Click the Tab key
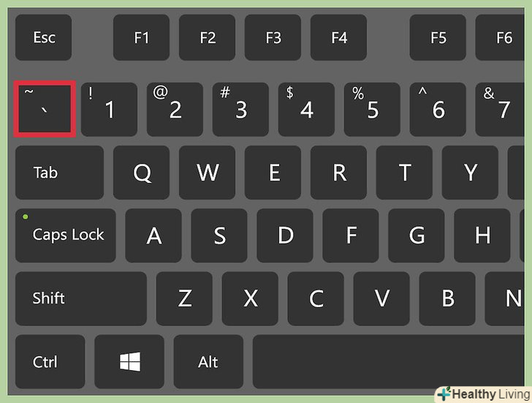532x403 pixels. (59, 173)
